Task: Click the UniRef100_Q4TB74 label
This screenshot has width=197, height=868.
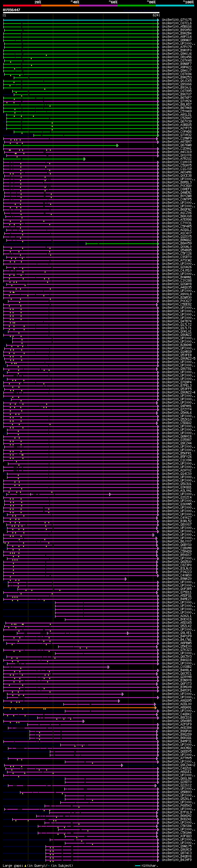Action: click(x=177, y=321)
